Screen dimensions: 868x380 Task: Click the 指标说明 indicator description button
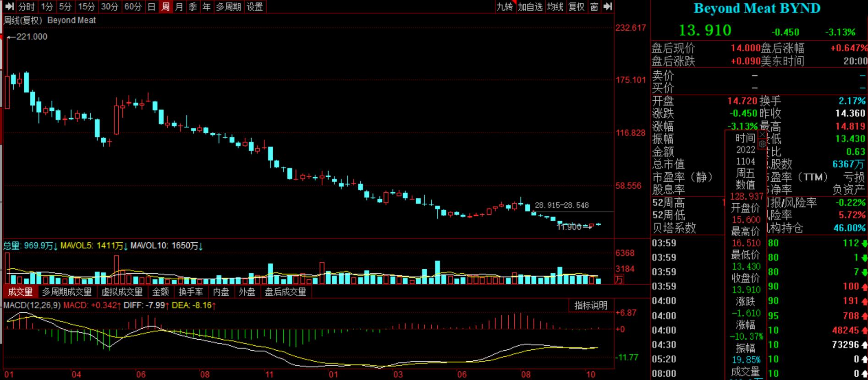[x=591, y=305]
